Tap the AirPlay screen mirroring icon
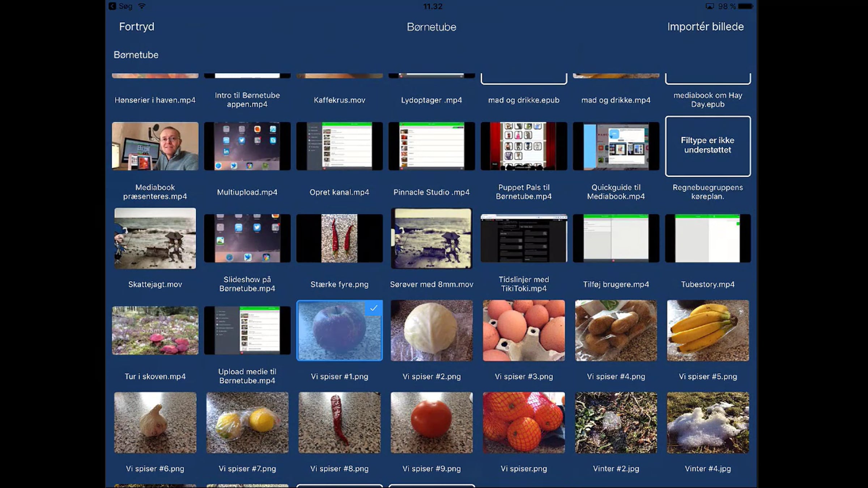Image resolution: width=868 pixels, height=488 pixels. pyautogui.click(x=710, y=6)
